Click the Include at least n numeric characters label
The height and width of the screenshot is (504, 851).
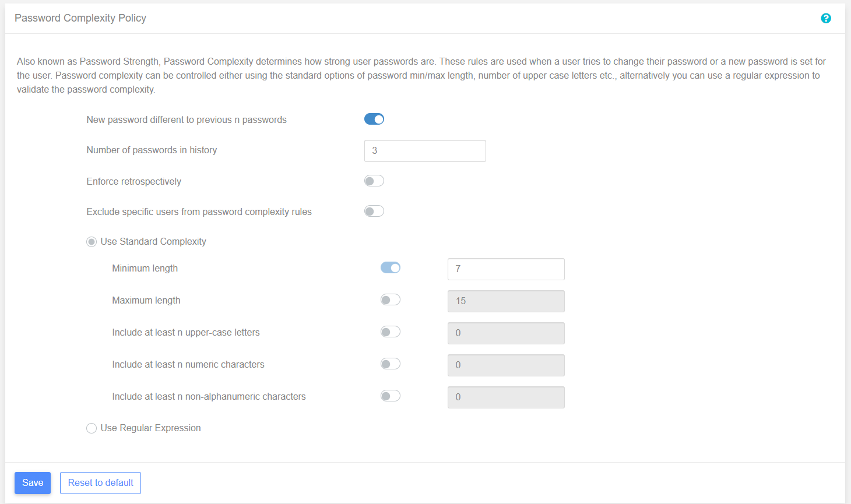188,365
